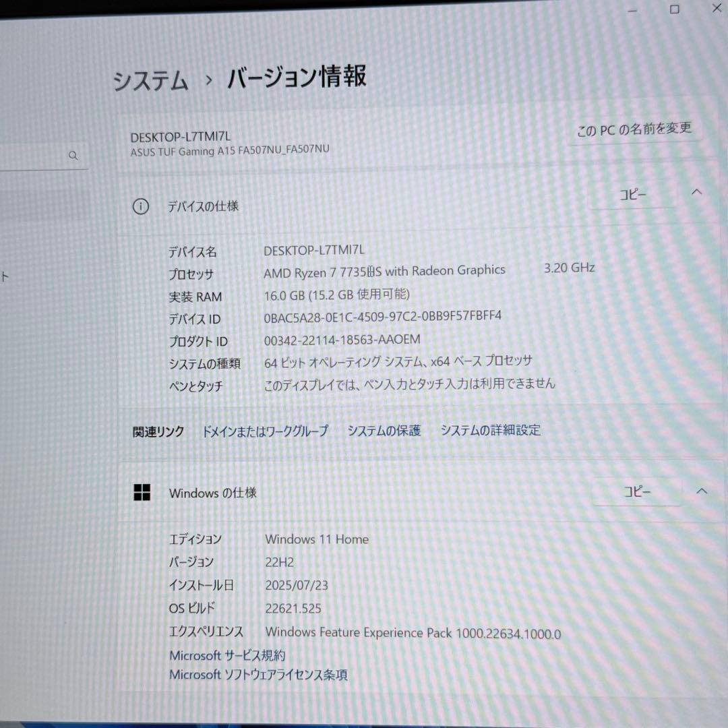Collapse the デバイスの仕様 section chevron
728x728 pixels.
(x=696, y=191)
